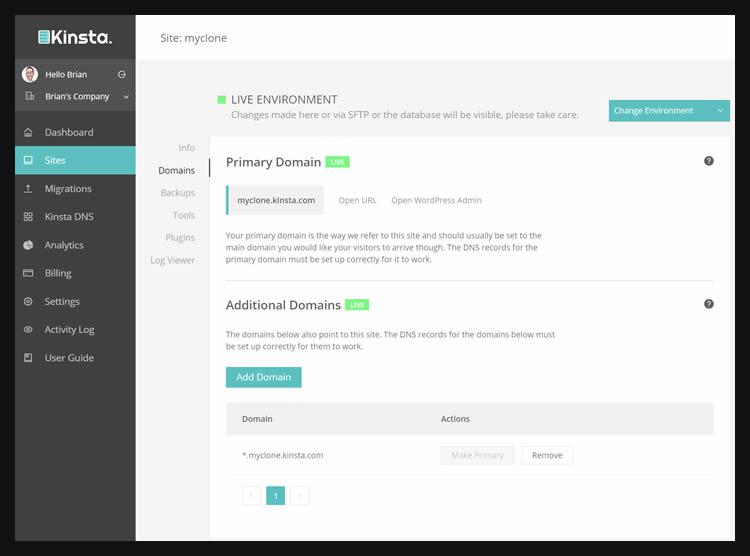Screen dimensions: 750x556
Task: Open help tooltip for Additional Domains
Action: tap(709, 304)
